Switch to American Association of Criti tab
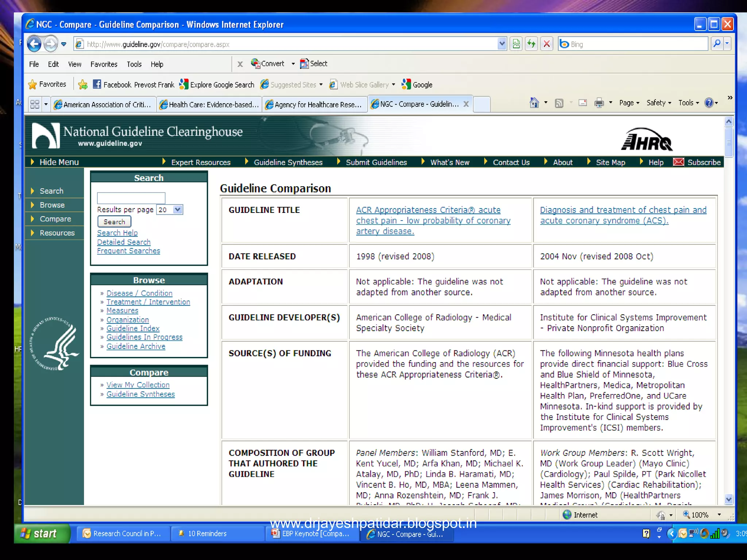 click(103, 105)
